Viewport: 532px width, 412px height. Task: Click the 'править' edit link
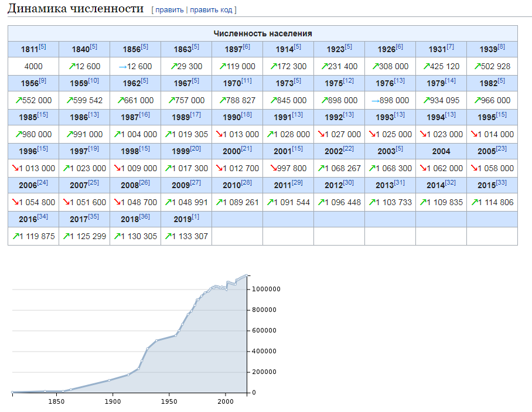click(x=169, y=10)
